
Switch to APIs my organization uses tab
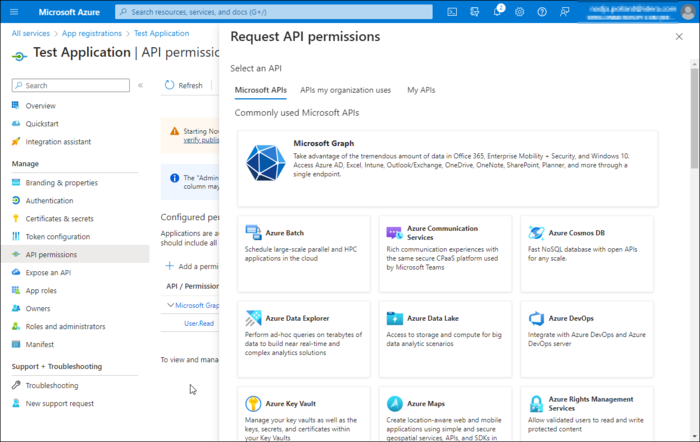pos(346,90)
